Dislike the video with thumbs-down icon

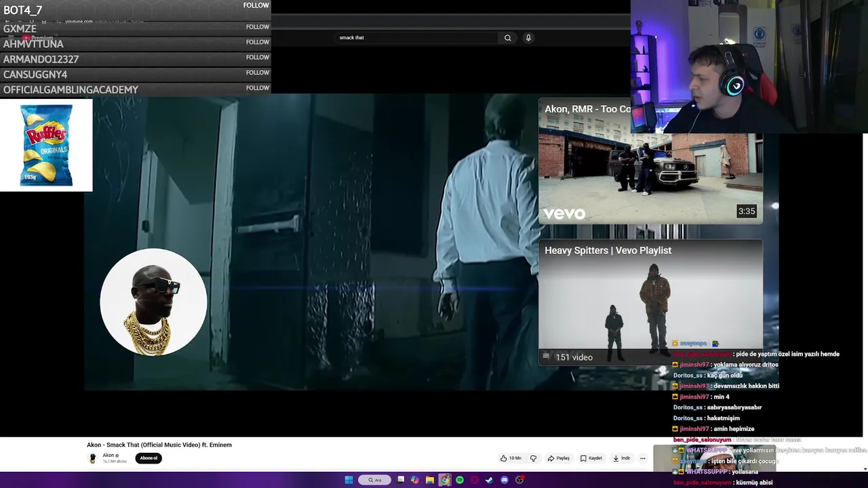(533, 458)
